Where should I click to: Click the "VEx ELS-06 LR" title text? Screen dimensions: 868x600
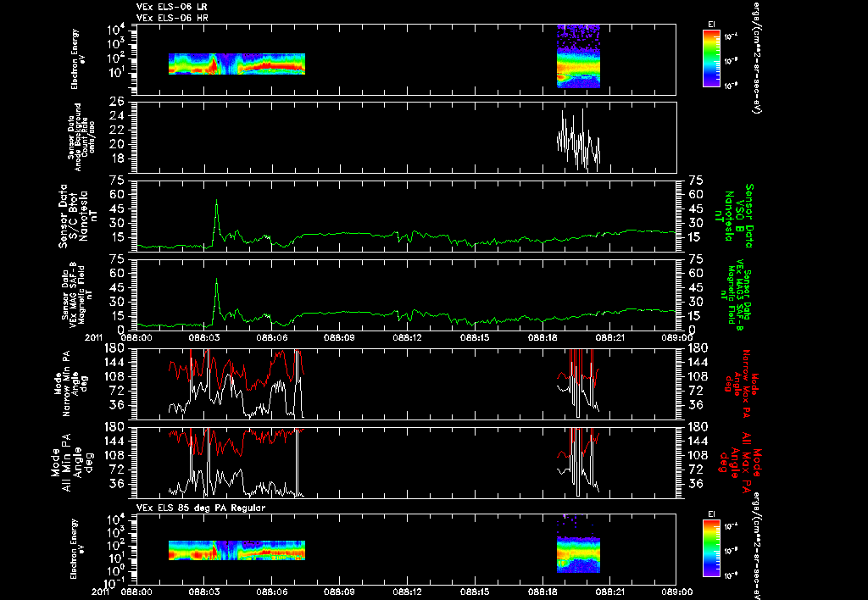(172, 7)
